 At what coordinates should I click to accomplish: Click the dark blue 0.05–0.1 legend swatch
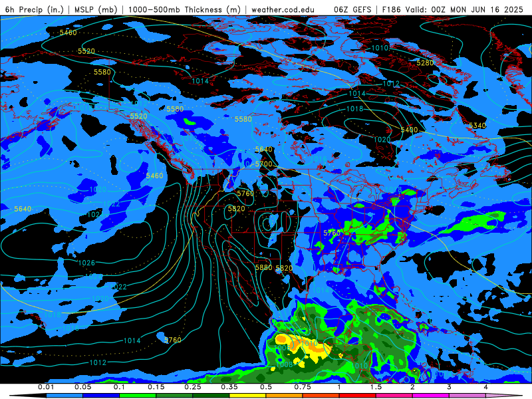(x=101, y=396)
